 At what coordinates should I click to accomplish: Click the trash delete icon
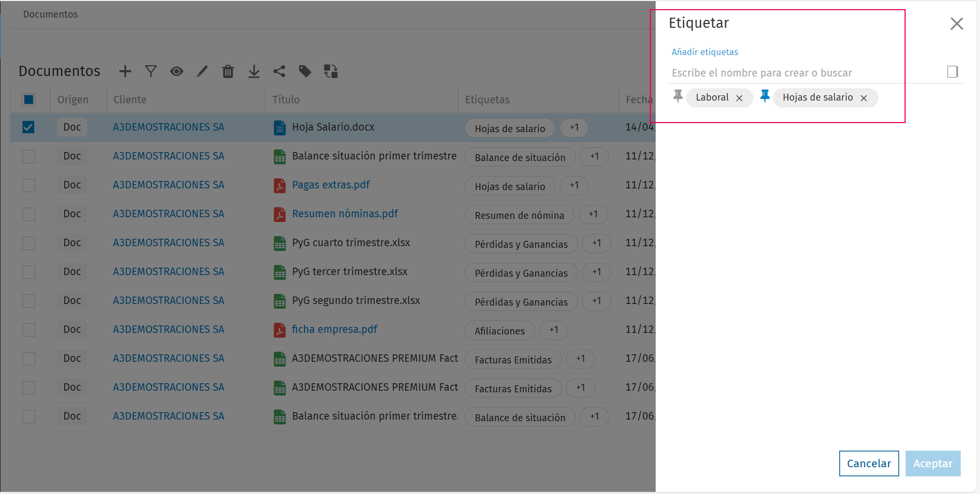[x=228, y=71]
